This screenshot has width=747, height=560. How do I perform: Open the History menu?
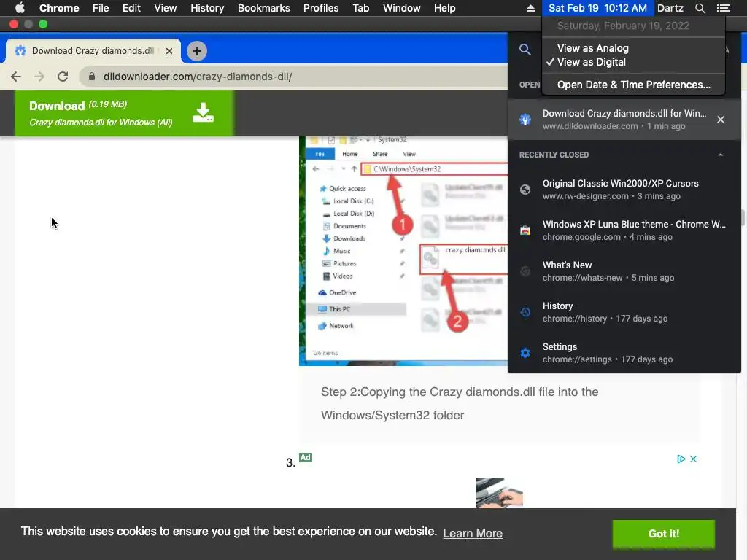[x=206, y=8]
